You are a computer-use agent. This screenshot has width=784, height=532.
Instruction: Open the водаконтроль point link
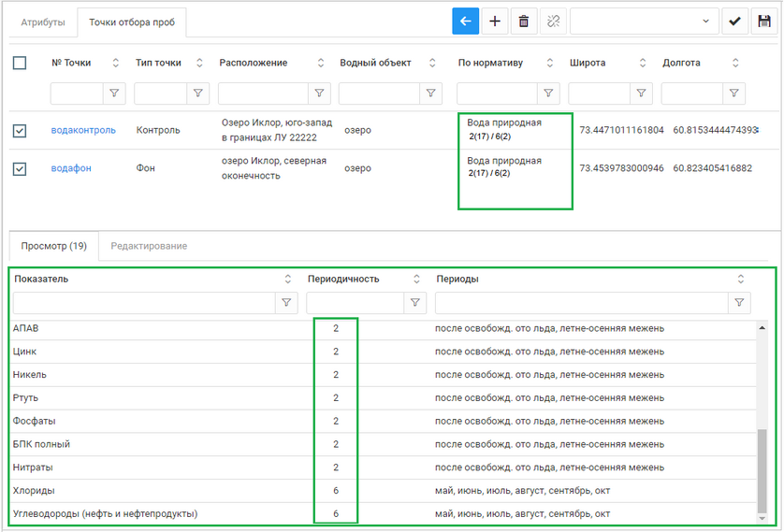click(x=83, y=131)
